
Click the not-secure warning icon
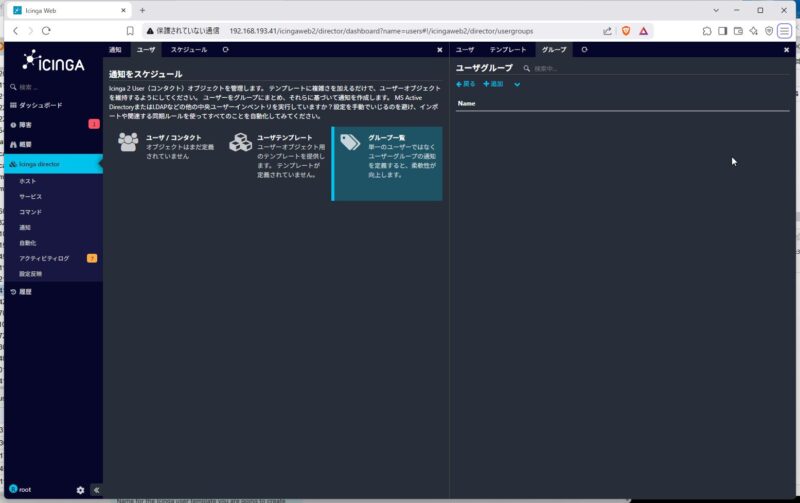click(x=150, y=31)
